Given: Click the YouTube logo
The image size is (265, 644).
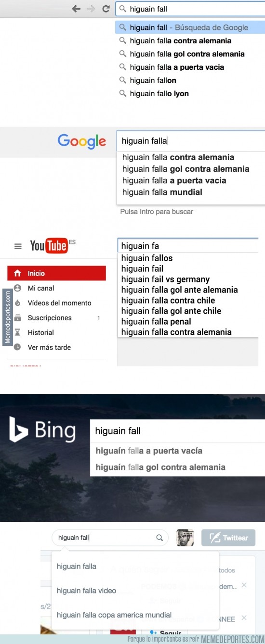Looking at the screenshot, I should click(x=49, y=246).
